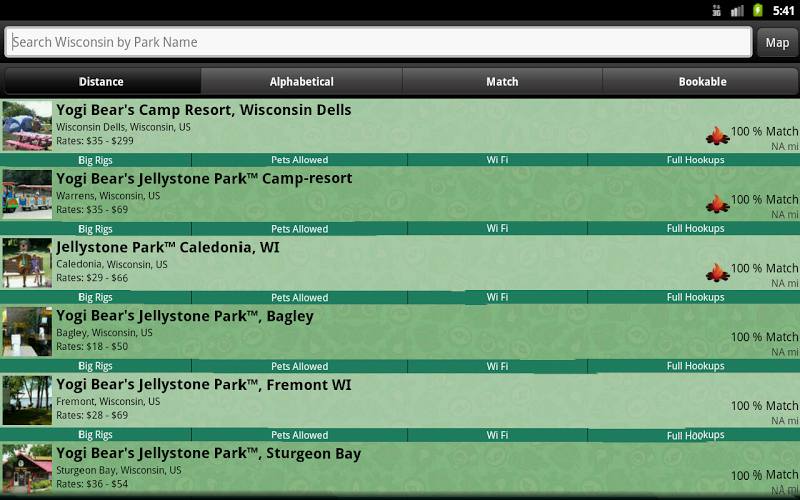Click Pets Allowed under Fremont WI park

[x=299, y=435]
